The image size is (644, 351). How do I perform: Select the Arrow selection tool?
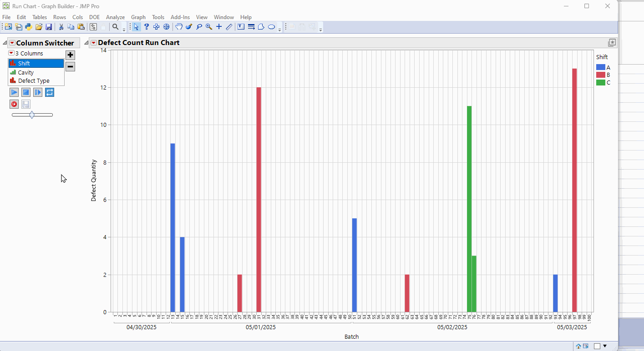tap(136, 27)
